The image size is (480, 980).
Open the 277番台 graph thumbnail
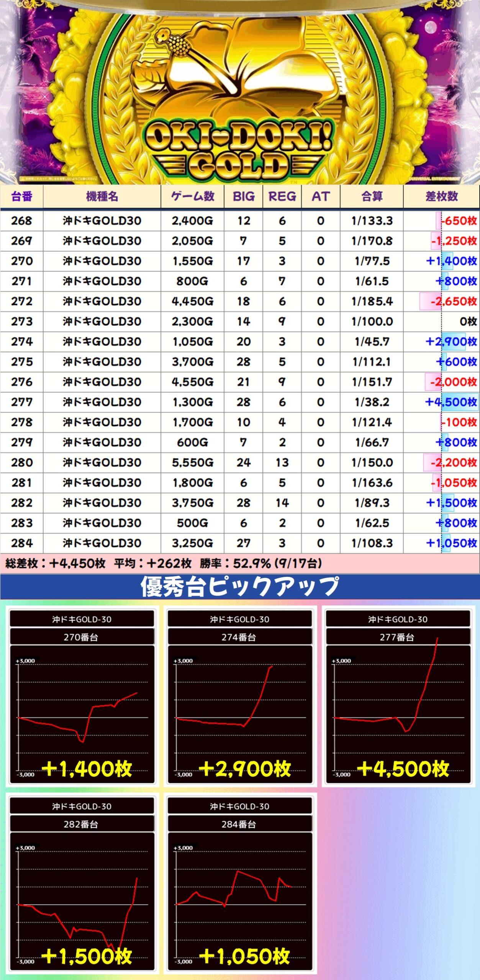pos(398,696)
